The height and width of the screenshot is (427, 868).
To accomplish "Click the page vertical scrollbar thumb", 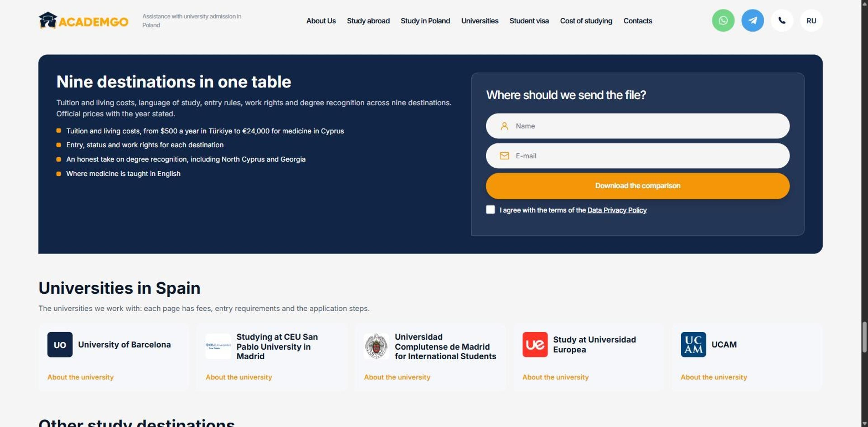I will (864, 337).
